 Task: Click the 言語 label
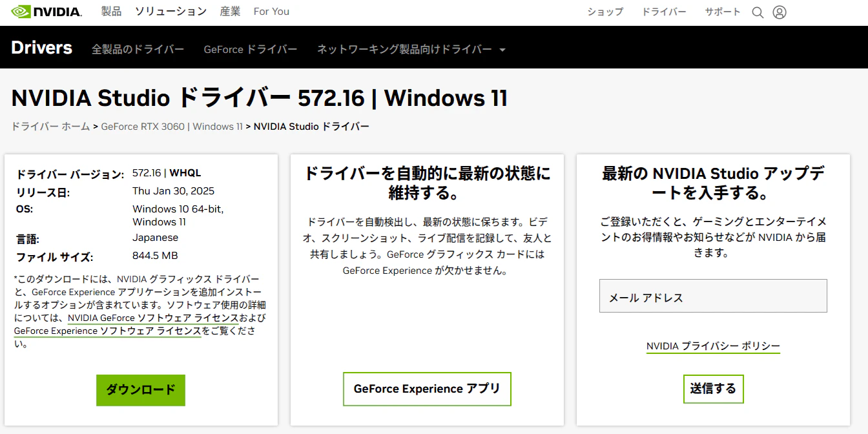(28, 239)
